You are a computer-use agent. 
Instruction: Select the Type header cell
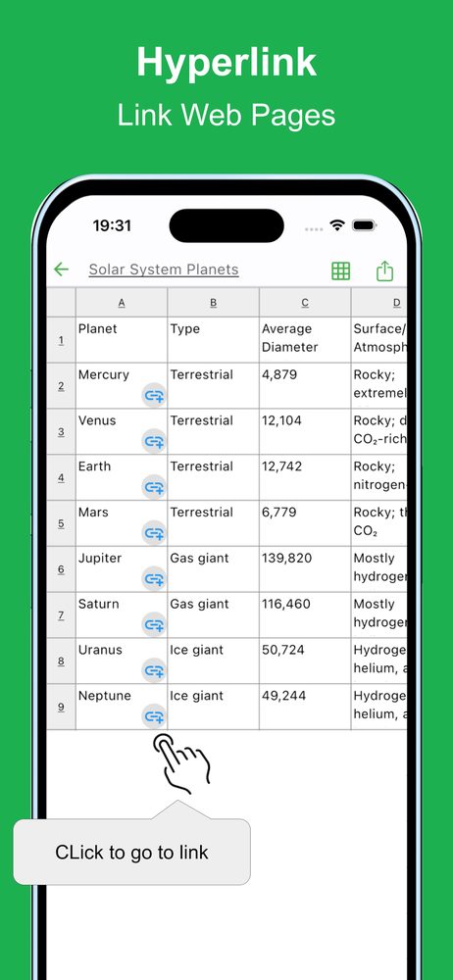coord(214,340)
